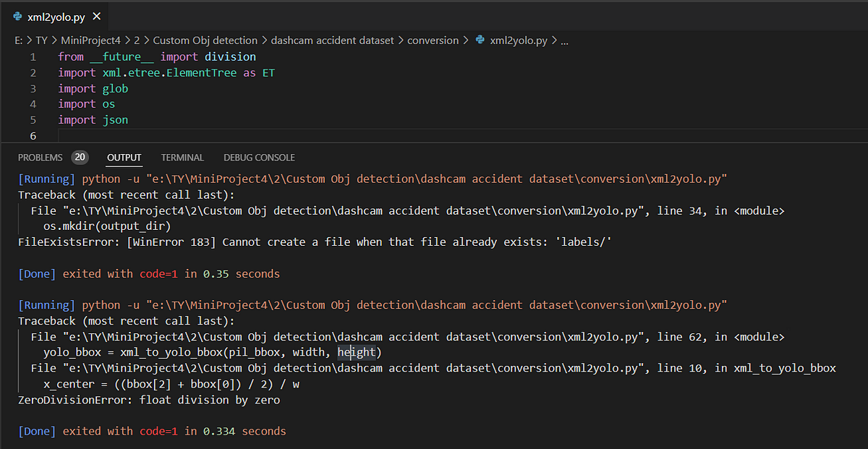
Task: Click line number 1 in the gutter
Action: (33, 56)
